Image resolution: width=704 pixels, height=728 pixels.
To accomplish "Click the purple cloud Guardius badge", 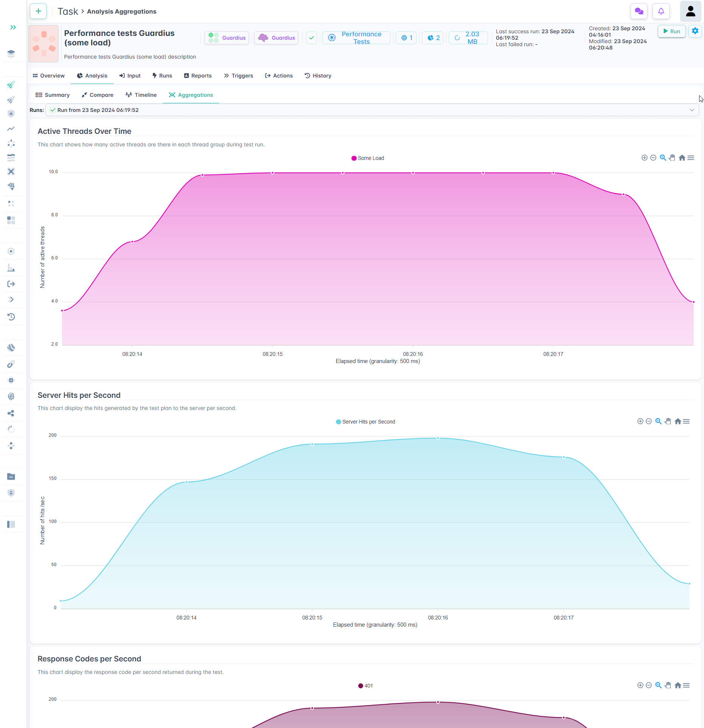I will [276, 38].
